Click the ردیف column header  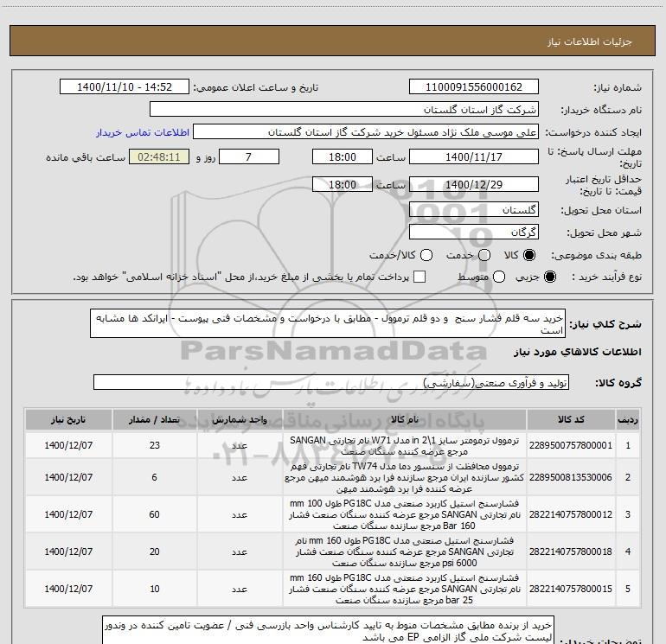[628, 419]
